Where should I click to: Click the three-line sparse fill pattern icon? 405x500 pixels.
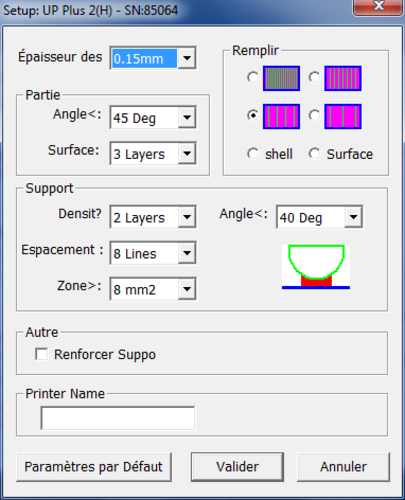281,116
